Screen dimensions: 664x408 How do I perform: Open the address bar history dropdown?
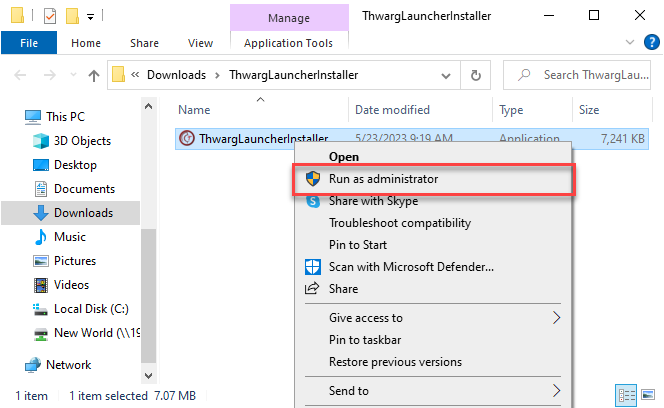pos(446,75)
